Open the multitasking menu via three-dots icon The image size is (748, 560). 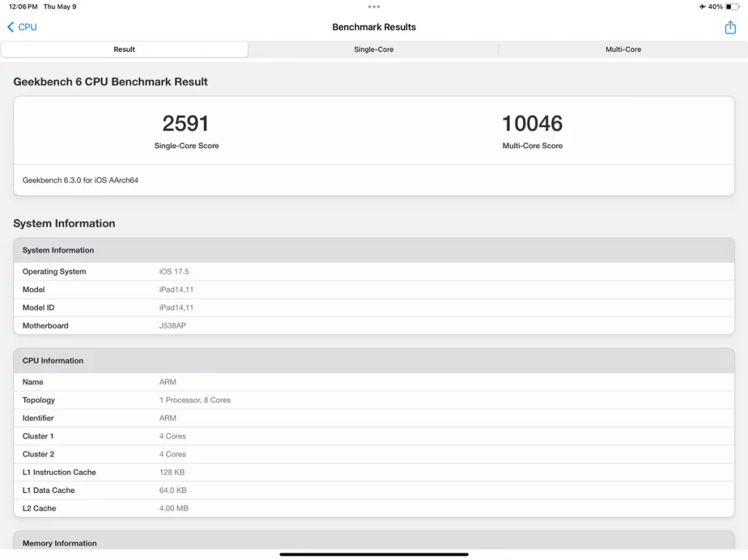click(374, 7)
